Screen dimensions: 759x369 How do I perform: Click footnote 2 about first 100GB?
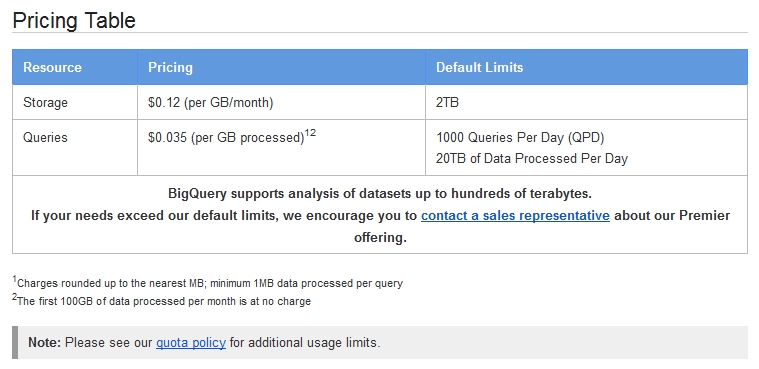click(x=162, y=301)
